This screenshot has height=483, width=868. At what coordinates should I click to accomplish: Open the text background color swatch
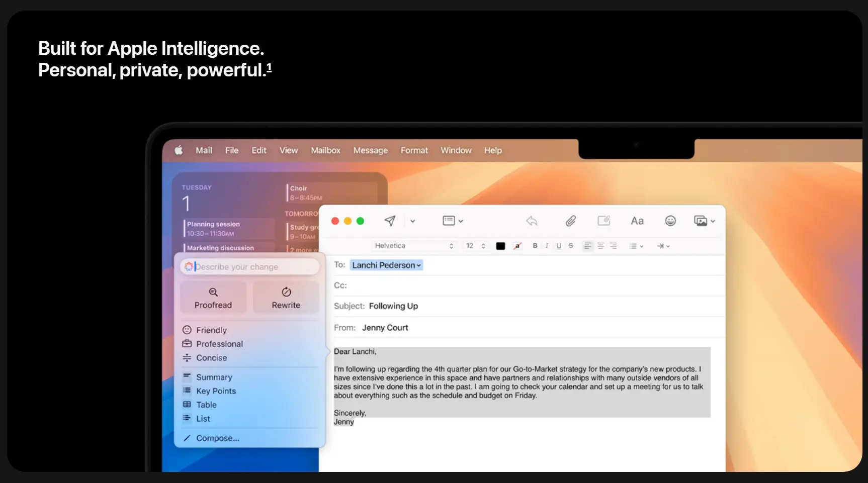coord(517,246)
